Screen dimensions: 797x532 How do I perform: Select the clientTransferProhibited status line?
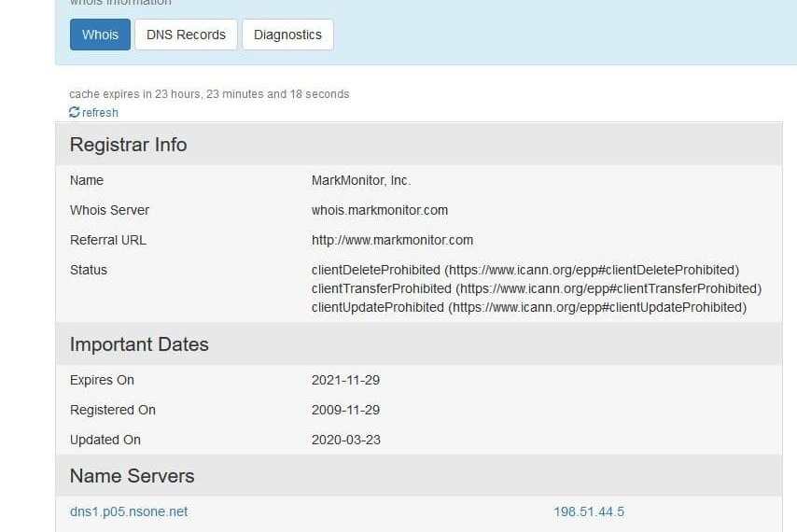click(537, 288)
